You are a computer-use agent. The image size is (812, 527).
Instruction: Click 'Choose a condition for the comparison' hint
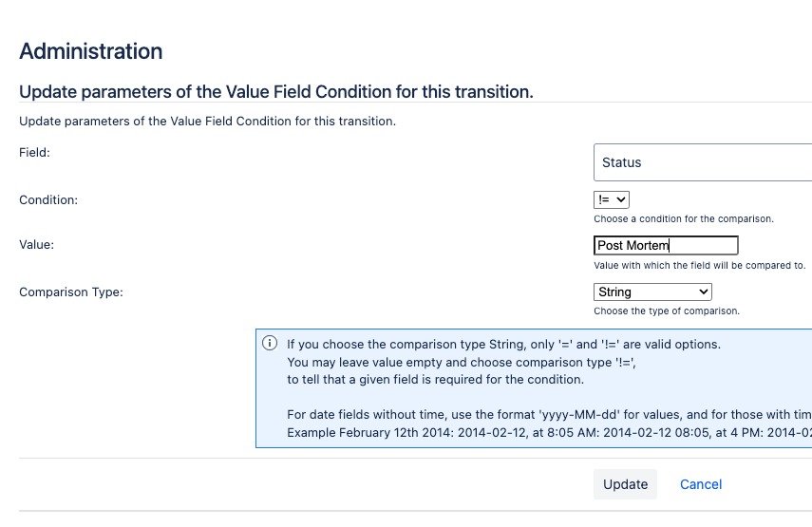[x=684, y=219]
